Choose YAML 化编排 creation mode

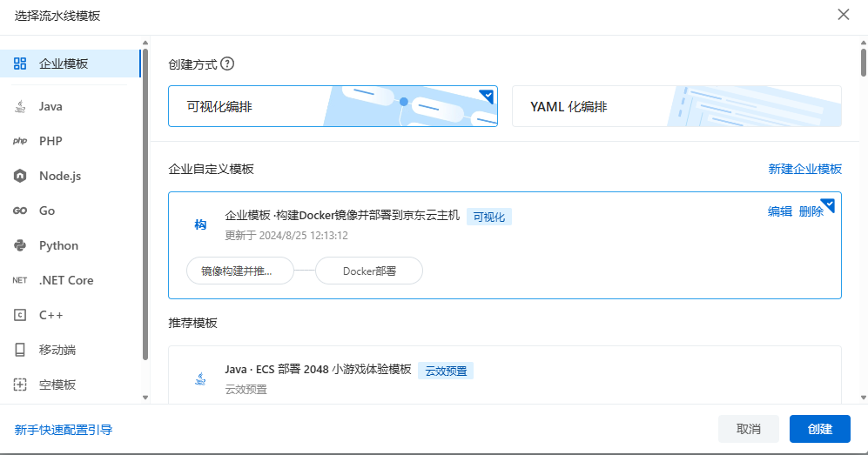tap(676, 106)
